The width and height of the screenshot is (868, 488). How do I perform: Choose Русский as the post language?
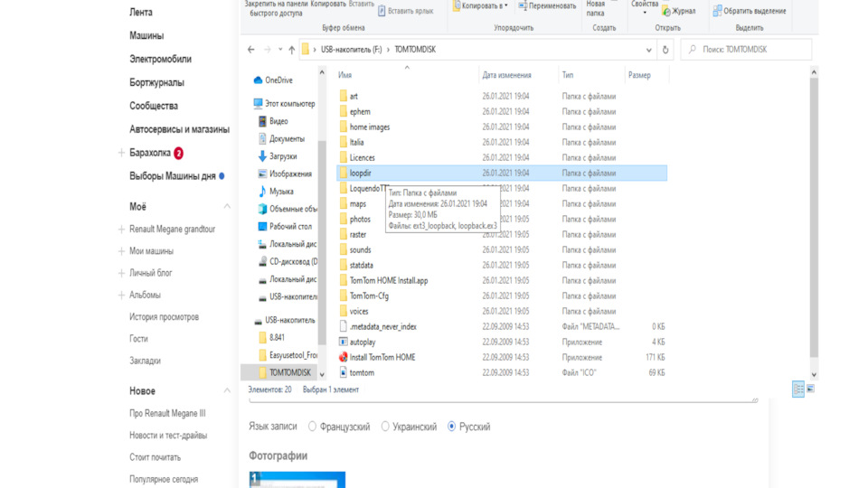pos(452,427)
